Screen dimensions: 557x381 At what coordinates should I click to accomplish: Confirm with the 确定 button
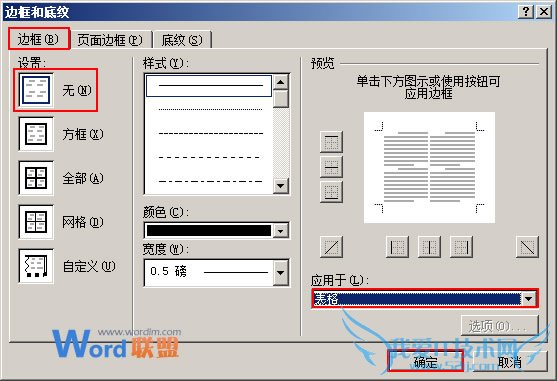pyautogui.click(x=426, y=362)
